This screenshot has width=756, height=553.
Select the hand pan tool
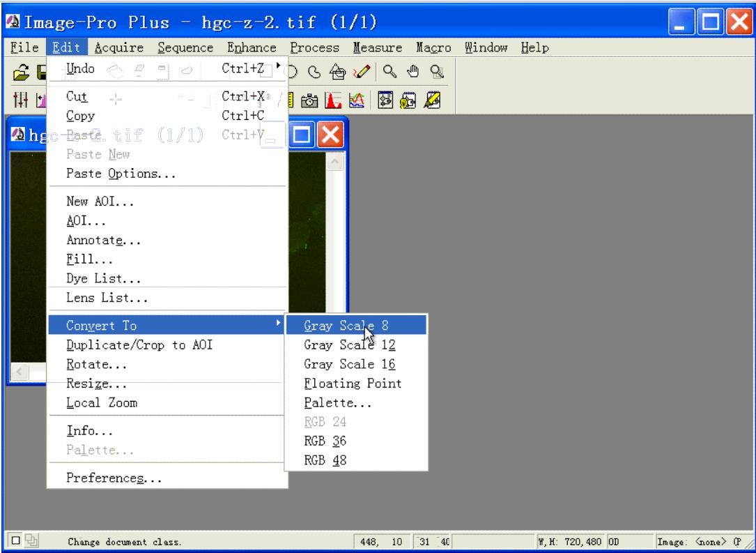[412, 72]
